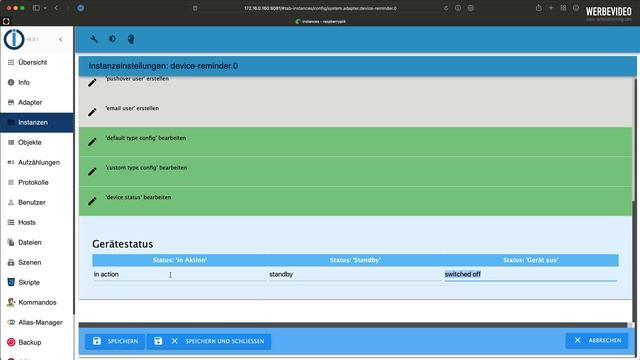Click the Szenen sidebar icon

coord(11,262)
